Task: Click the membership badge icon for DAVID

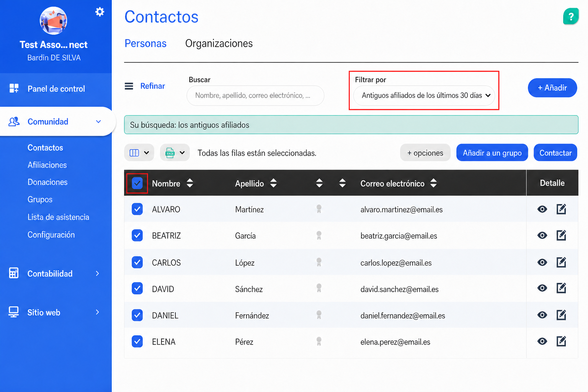Action: 319,288
